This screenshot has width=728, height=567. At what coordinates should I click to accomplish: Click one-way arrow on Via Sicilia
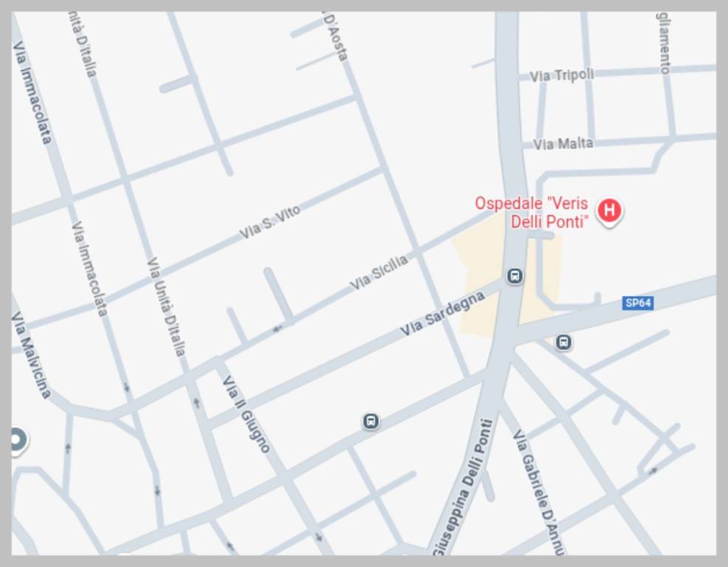pyautogui.click(x=278, y=329)
